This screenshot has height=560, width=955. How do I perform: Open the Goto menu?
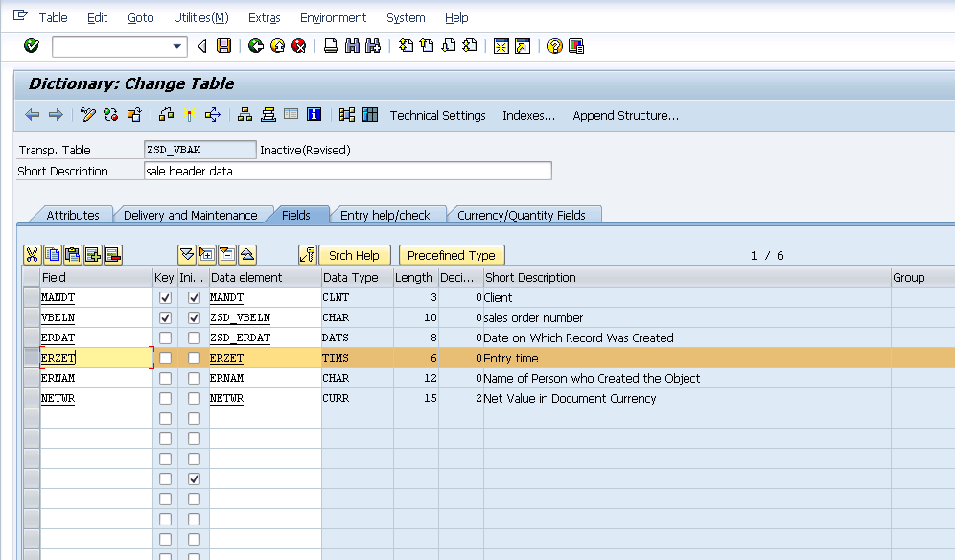140,17
